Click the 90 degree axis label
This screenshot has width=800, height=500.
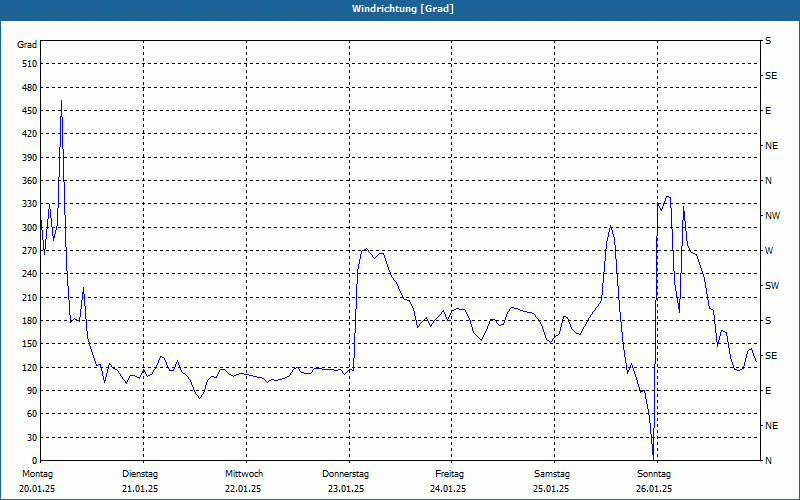click(x=32, y=390)
